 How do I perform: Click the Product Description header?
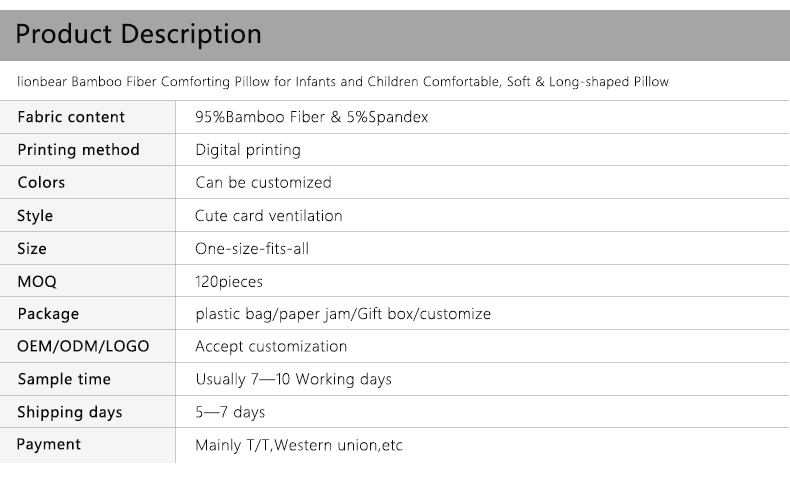coord(139,34)
